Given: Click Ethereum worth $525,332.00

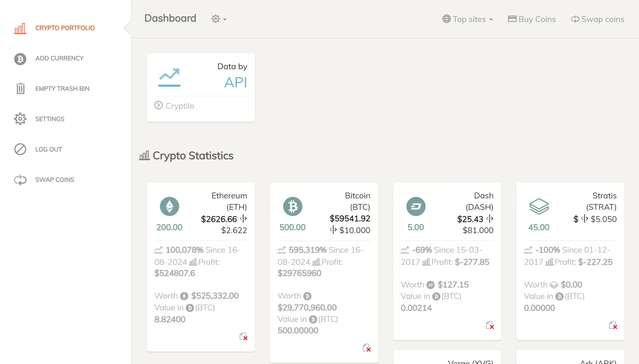Looking at the screenshot, I should 215,296.
